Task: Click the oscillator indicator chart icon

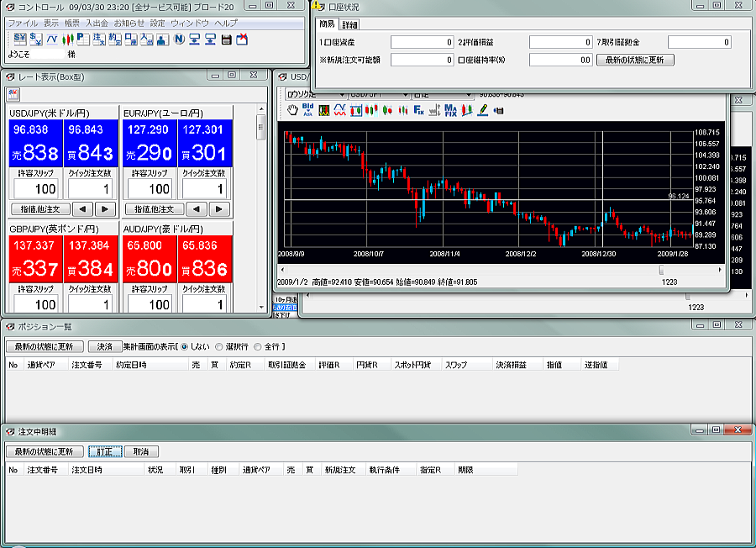Action: [324, 110]
